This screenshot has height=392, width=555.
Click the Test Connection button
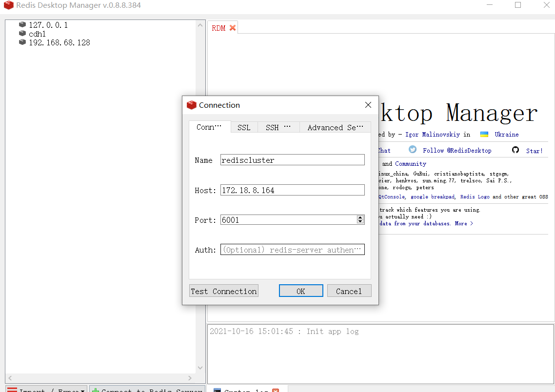pyautogui.click(x=224, y=291)
